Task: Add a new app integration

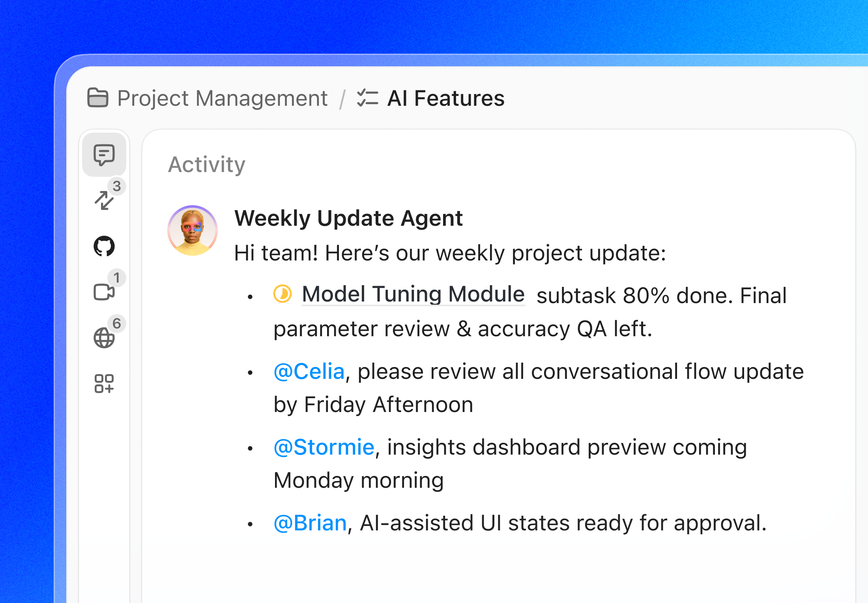Action: coord(104,383)
